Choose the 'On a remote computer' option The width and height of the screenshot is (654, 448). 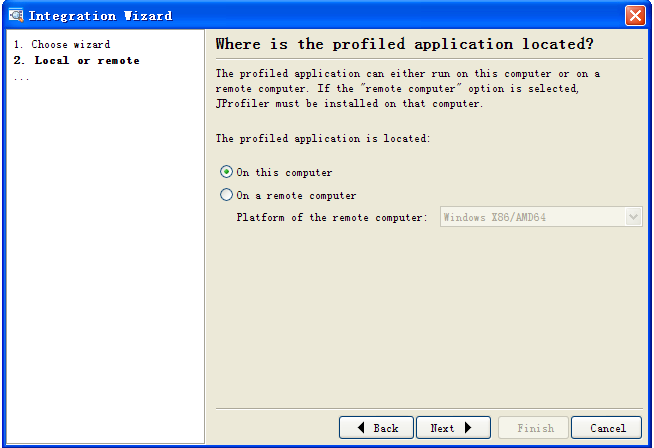(226, 195)
